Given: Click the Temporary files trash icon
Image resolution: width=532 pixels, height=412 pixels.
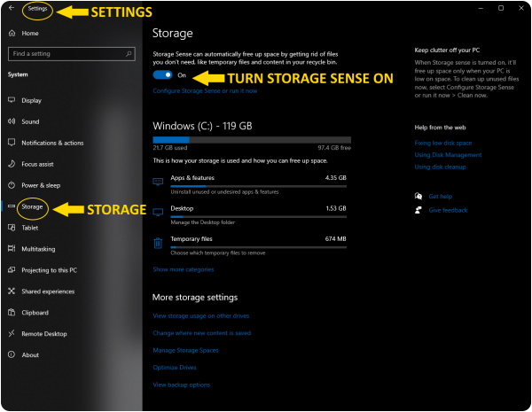Looking at the screenshot, I should 158,243.
